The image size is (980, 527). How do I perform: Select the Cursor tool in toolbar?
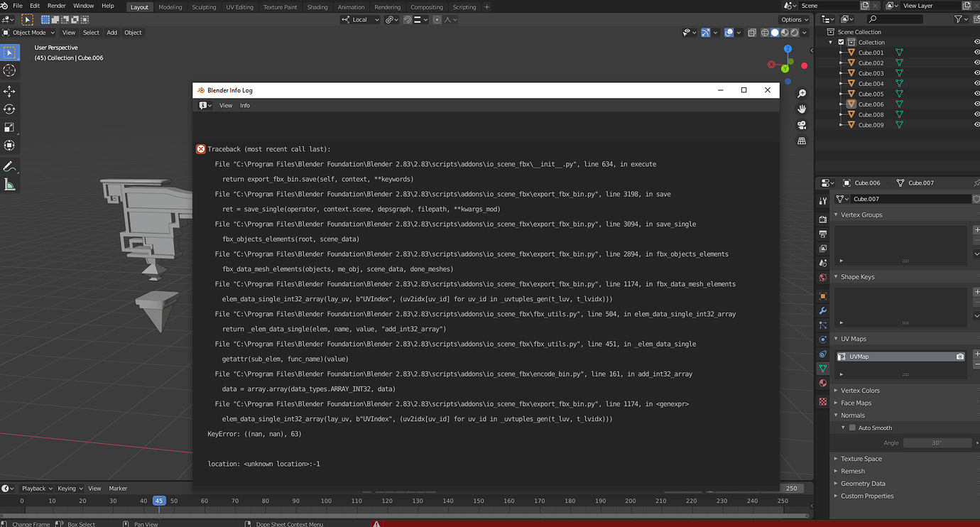[x=9, y=70]
